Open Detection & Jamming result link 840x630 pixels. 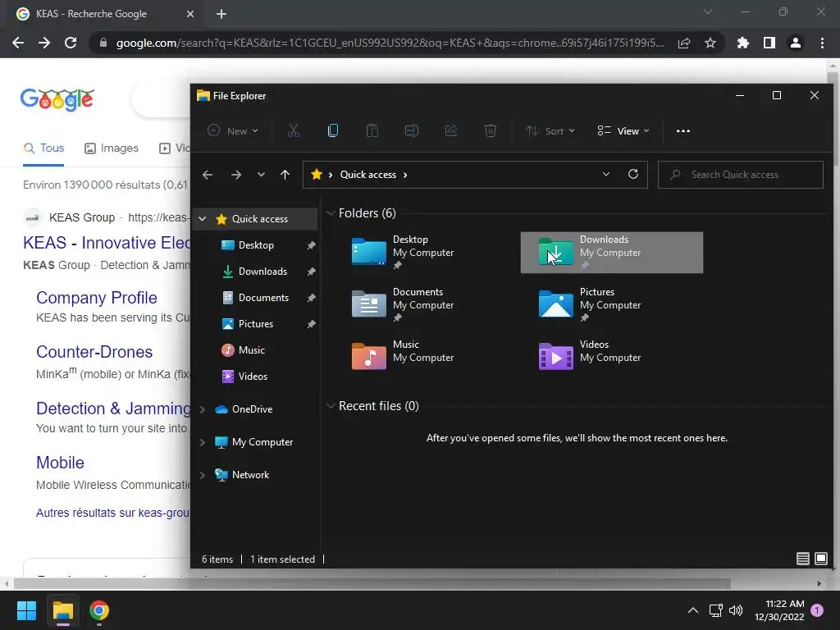[x=113, y=409]
